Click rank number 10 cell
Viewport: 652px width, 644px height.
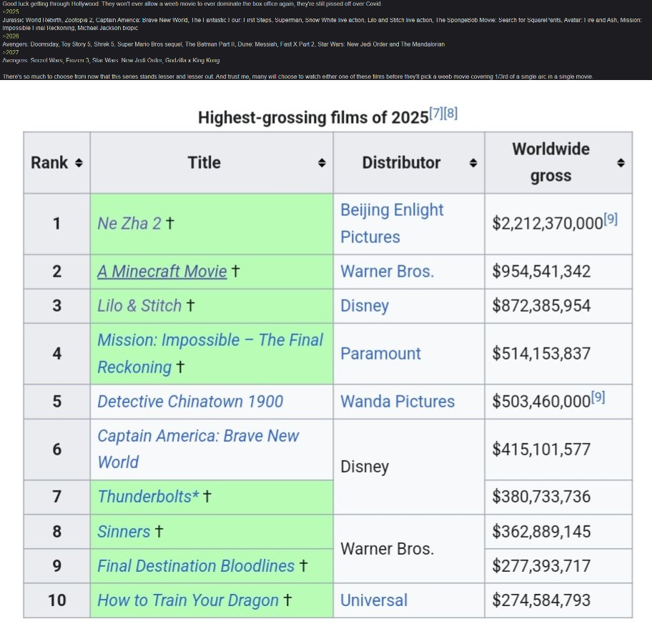pyautogui.click(x=57, y=600)
